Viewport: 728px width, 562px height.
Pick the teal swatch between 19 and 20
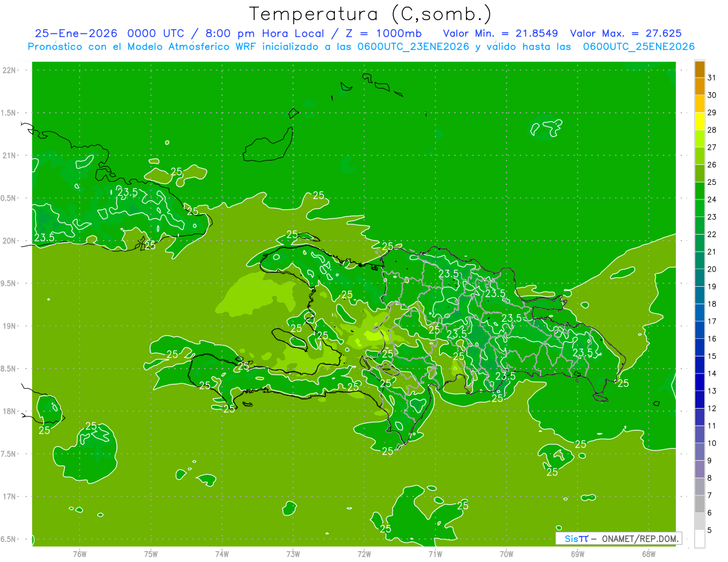click(699, 278)
